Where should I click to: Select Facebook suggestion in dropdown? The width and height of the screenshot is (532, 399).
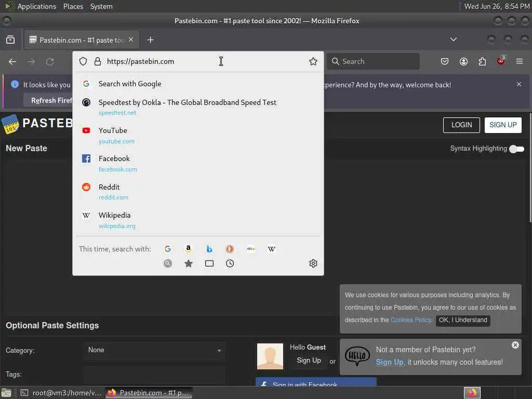pos(198,164)
